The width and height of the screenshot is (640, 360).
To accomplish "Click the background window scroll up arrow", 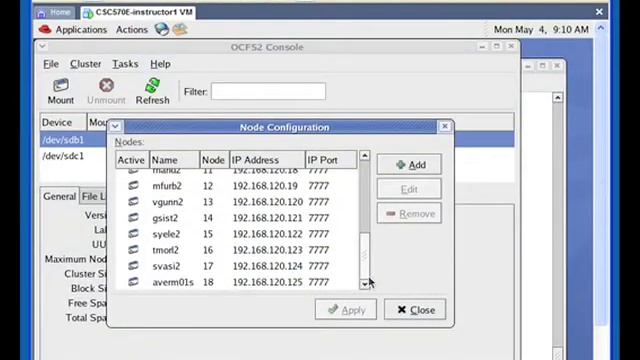I will [x=558, y=98].
